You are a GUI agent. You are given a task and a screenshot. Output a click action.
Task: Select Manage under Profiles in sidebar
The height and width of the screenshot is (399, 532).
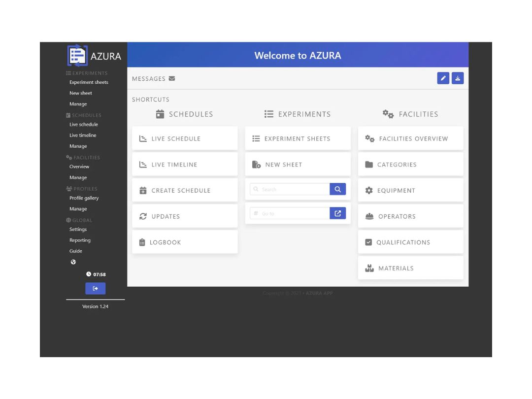click(x=78, y=209)
